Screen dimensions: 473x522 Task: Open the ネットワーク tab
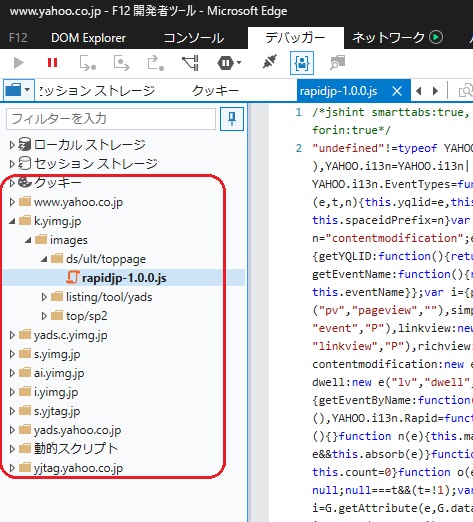[389, 38]
